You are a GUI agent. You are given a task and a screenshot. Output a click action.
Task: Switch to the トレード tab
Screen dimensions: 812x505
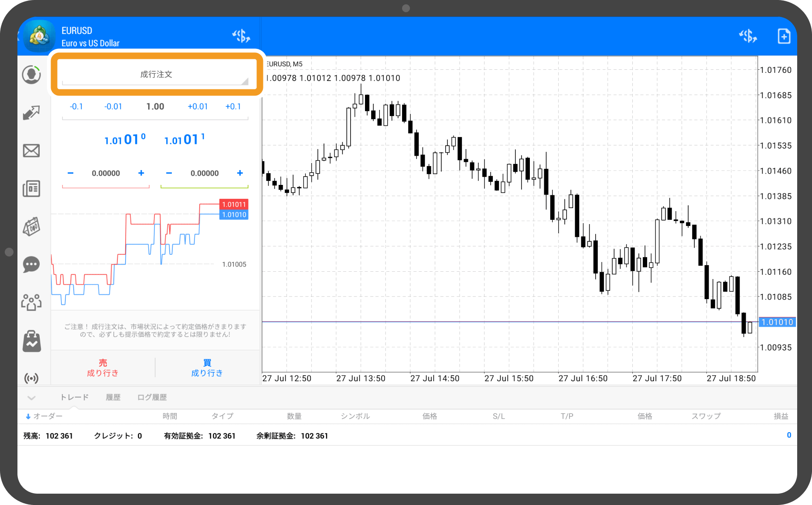tap(74, 397)
